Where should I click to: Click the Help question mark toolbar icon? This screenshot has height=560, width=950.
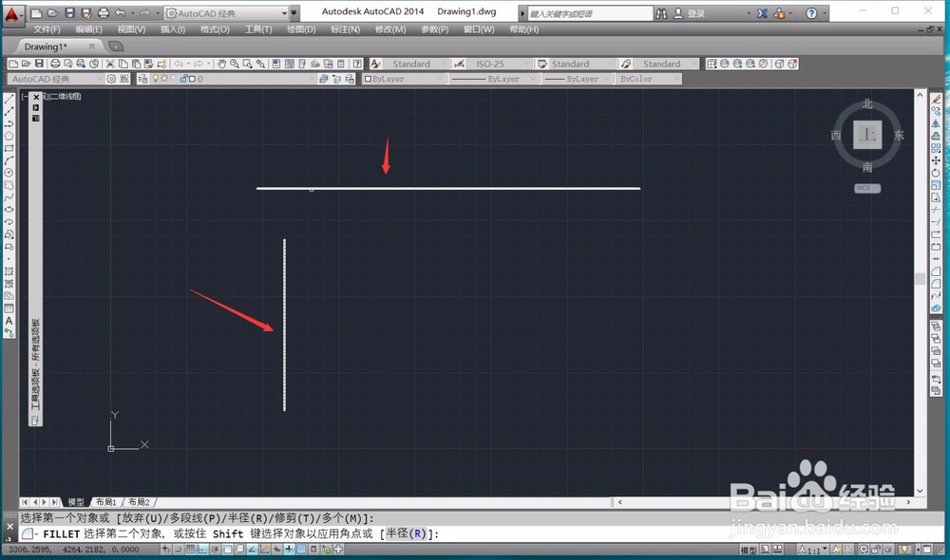tap(357, 64)
